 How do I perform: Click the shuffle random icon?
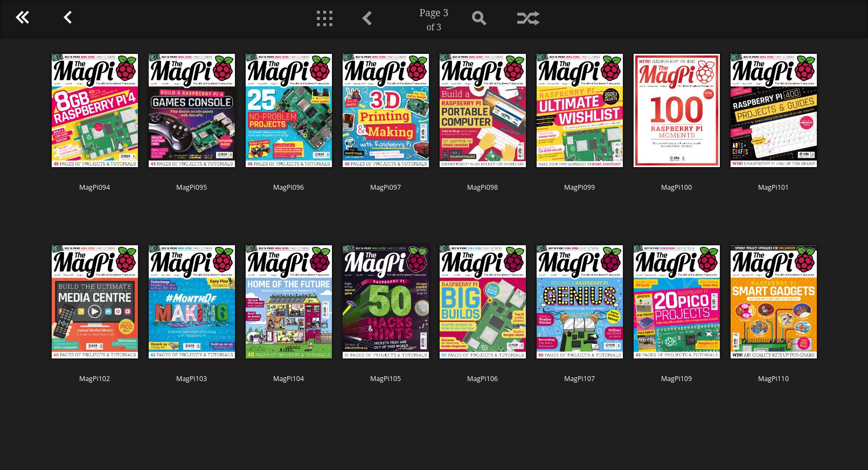528,18
